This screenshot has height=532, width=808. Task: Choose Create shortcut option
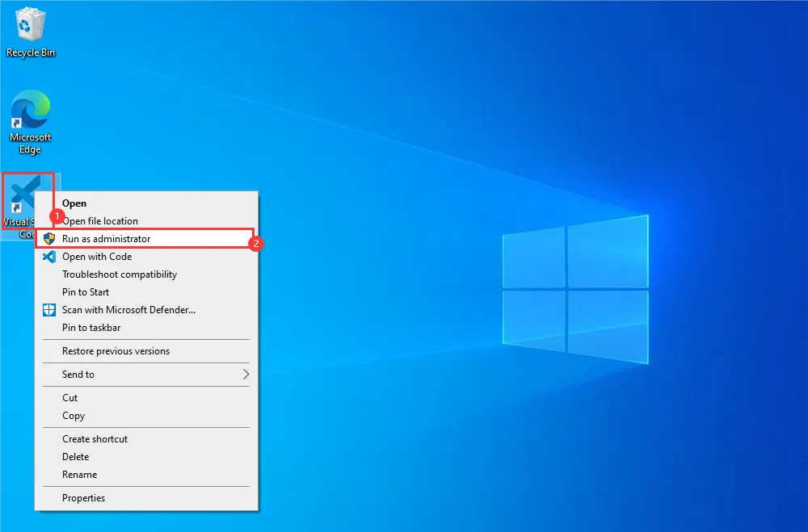pyautogui.click(x=95, y=439)
